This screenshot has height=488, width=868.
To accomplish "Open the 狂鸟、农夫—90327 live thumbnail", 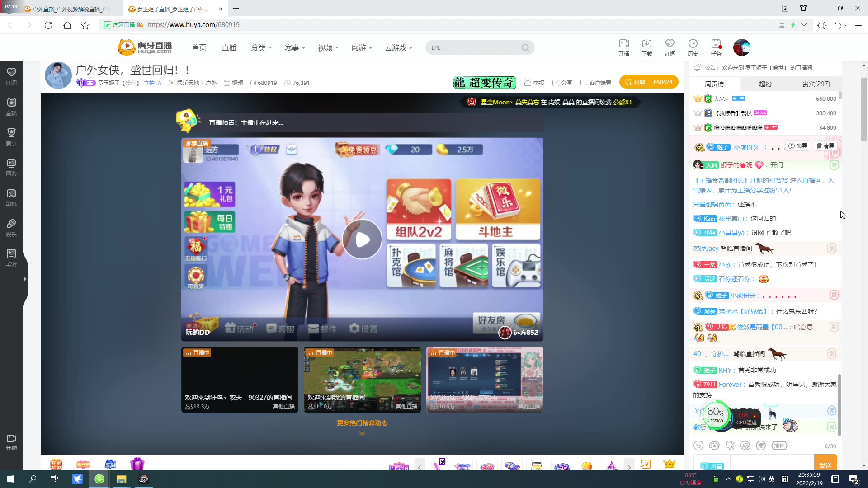I will tap(240, 380).
